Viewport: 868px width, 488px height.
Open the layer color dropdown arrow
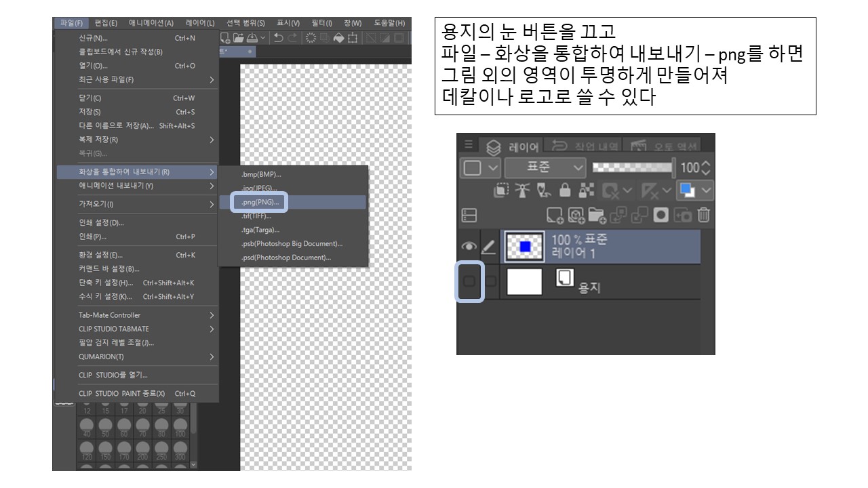coord(707,190)
